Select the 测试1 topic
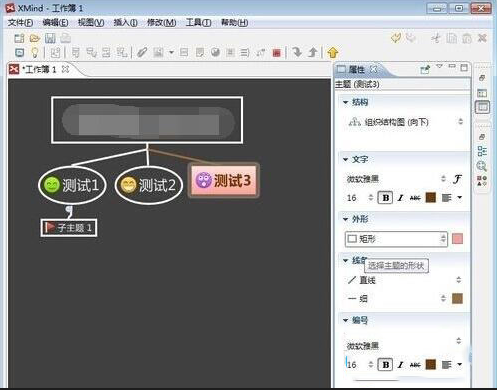 (x=72, y=185)
